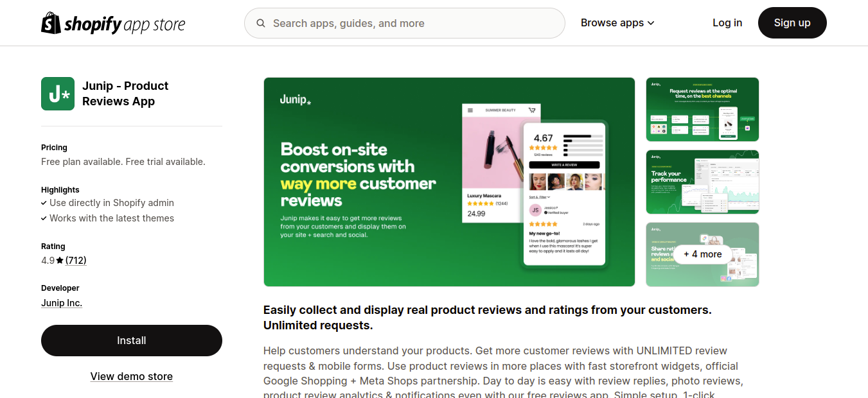Click the Highlights label
Image resolution: width=868 pixels, height=398 pixels.
tap(60, 190)
